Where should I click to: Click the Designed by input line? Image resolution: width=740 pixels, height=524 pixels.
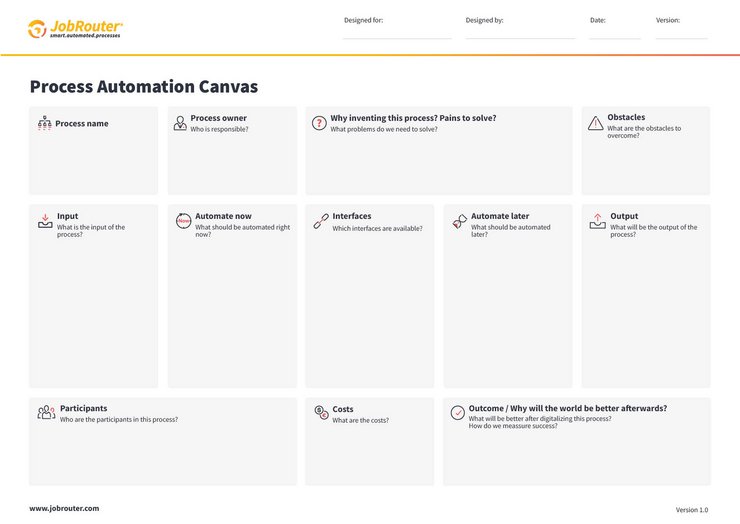(x=520, y=35)
